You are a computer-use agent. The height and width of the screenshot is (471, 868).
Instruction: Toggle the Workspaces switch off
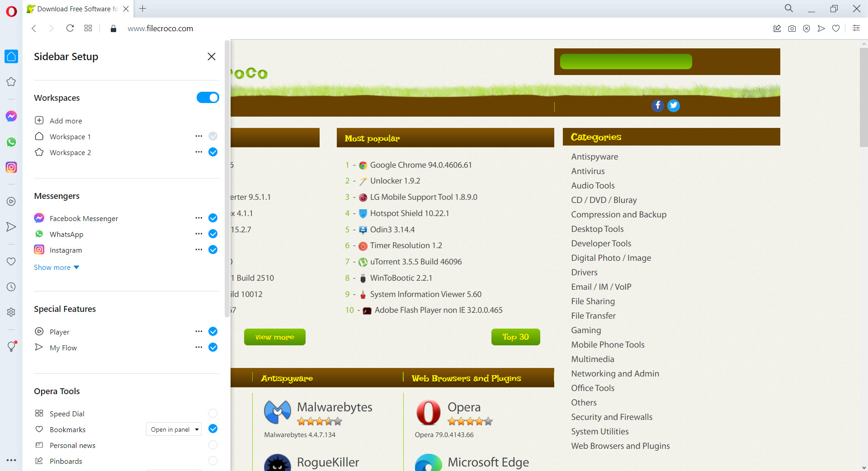208,98
